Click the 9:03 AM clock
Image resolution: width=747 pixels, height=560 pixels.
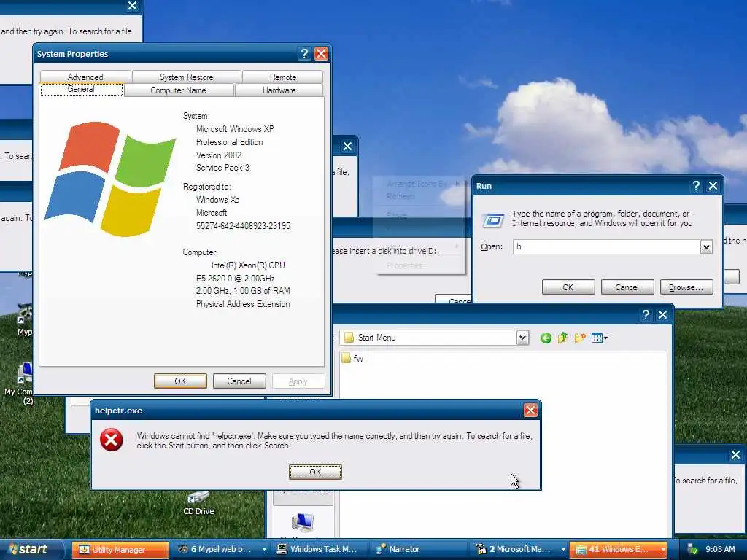(720, 549)
